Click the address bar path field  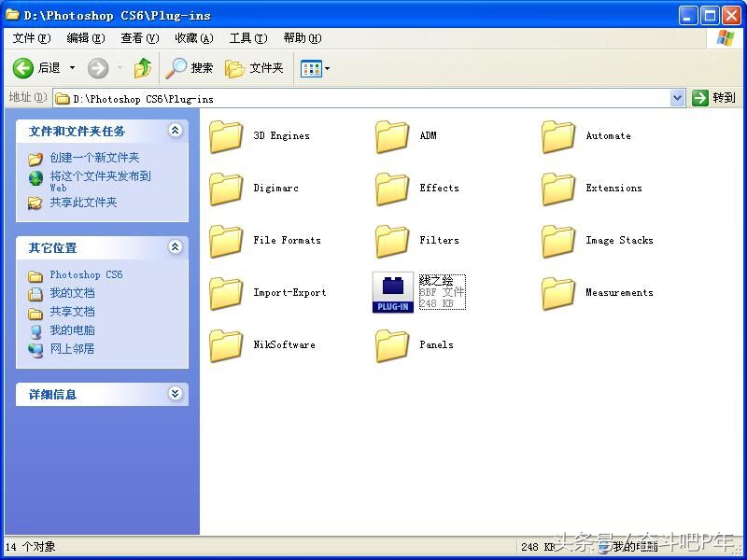(364, 98)
